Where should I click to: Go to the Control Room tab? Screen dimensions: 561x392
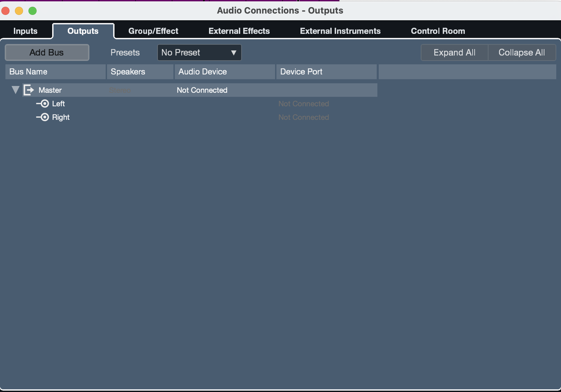click(x=438, y=31)
